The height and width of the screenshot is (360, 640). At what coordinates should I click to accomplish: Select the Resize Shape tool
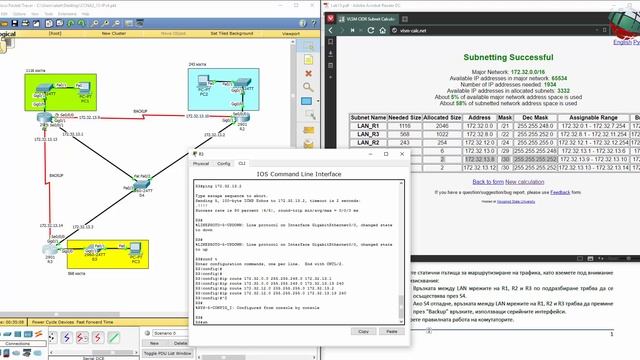309,115
